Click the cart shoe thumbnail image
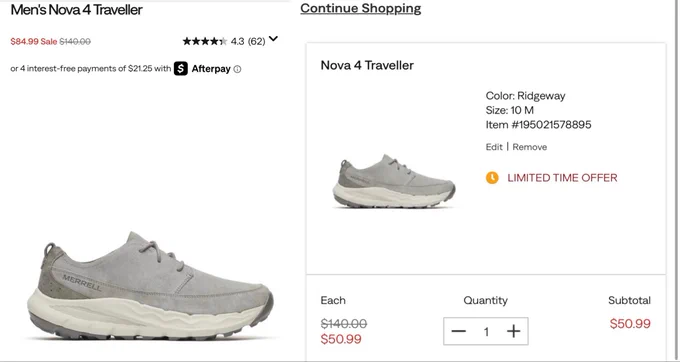The image size is (680, 362). tap(394, 181)
